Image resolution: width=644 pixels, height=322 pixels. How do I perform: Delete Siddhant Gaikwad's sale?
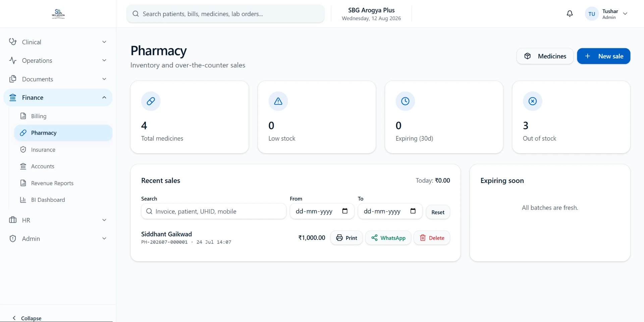click(x=432, y=238)
